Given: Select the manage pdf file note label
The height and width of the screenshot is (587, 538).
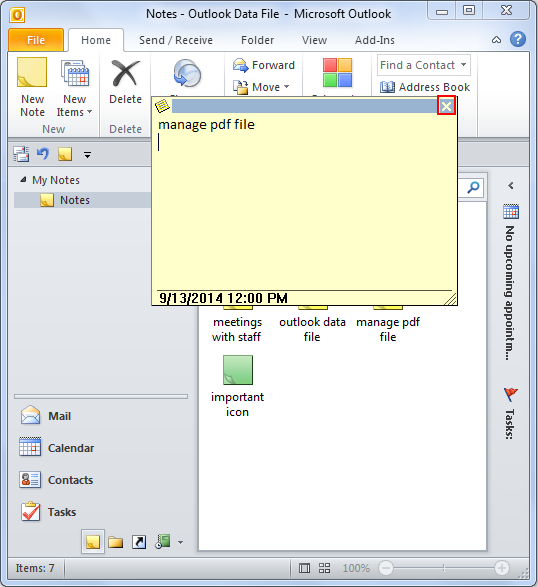Looking at the screenshot, I should point(388,329).
